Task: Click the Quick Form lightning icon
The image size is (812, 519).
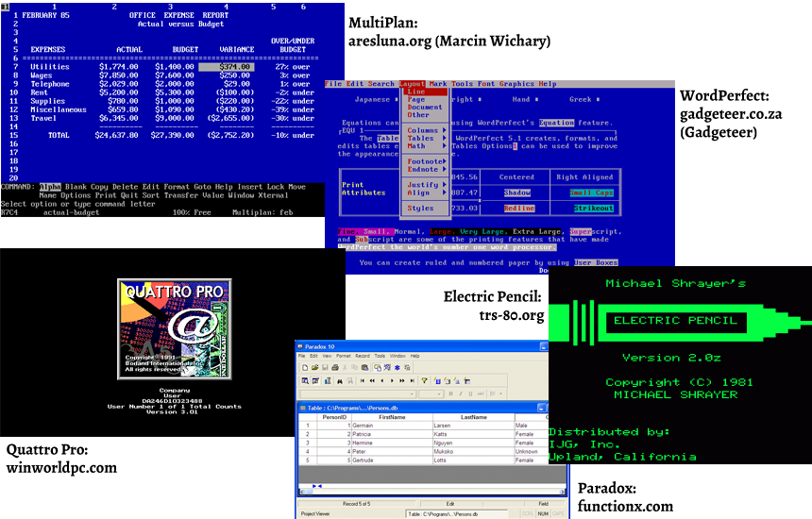Action: (437, 381)
